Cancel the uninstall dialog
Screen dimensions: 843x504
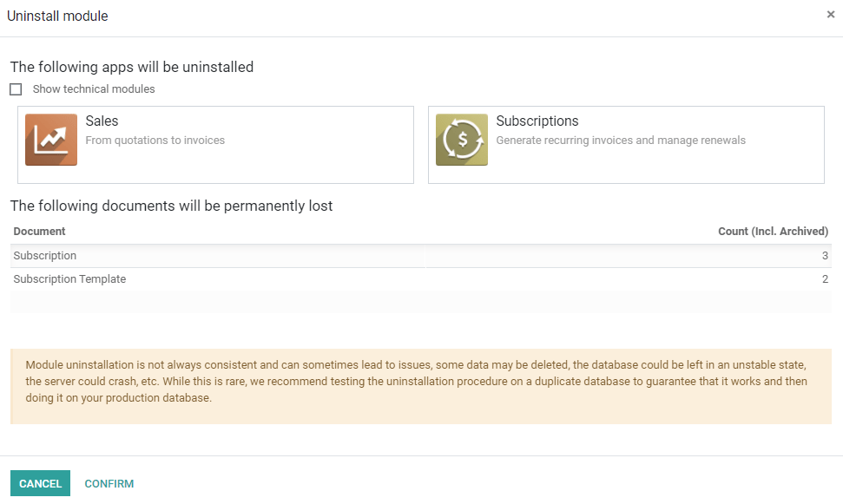40,483
